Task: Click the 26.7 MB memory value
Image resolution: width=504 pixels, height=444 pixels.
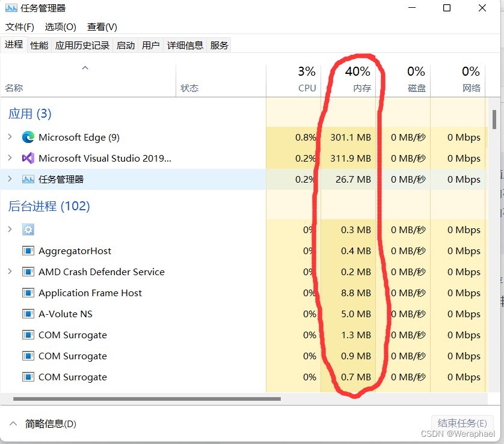Action: click(353, 179)
